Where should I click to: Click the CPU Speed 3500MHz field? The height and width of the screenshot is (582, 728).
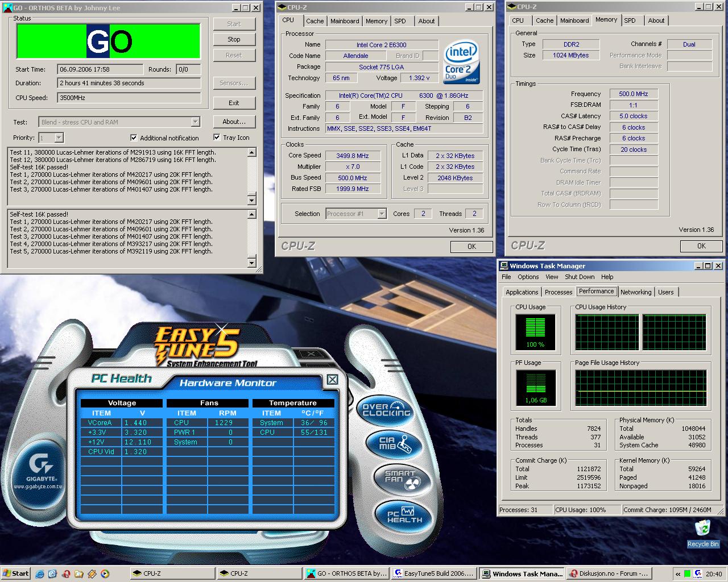point(129,98)
